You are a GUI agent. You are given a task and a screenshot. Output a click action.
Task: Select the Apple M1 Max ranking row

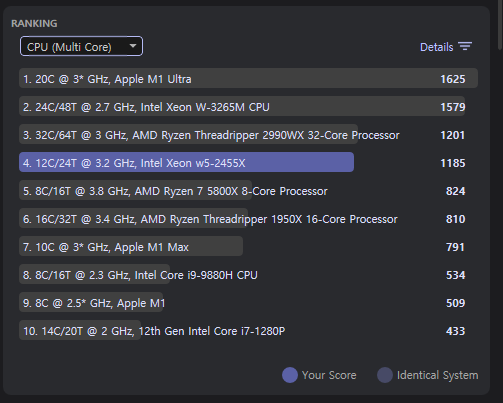click(x=248, y=247)
